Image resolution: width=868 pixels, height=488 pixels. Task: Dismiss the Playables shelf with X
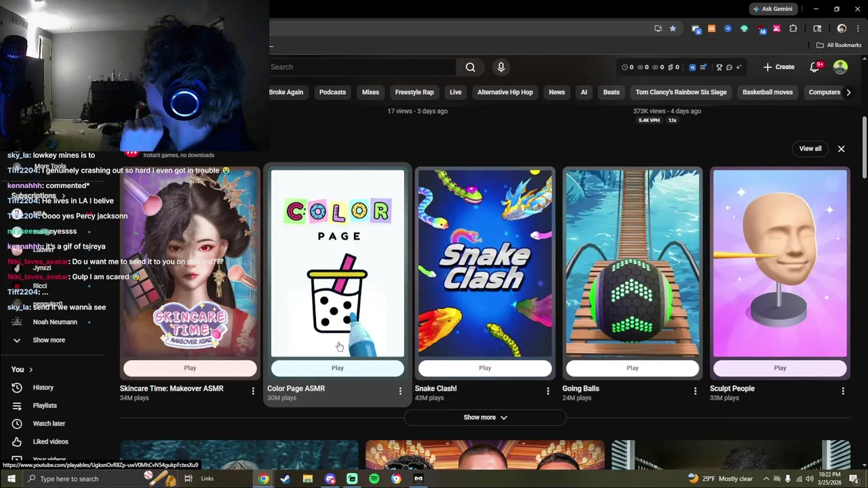841,148
